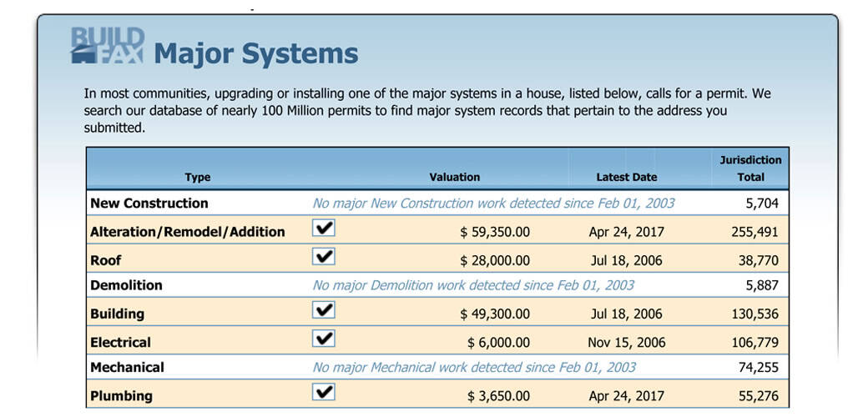Click the 255,491 jurisdiction total

click(x=754, y=232)
